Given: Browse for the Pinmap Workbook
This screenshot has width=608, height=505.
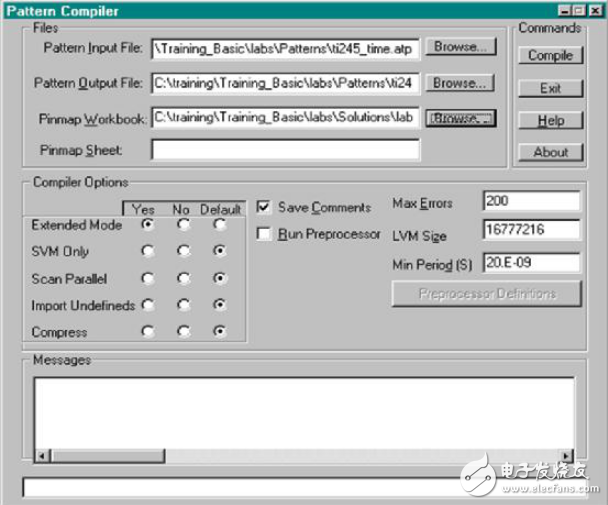Looking at the screenshot, I should 461,118.
